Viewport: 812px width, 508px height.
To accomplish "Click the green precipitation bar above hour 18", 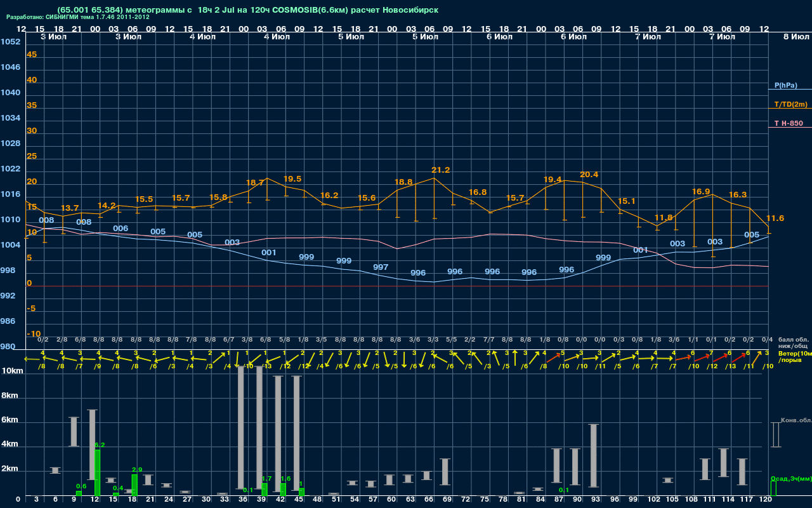I will pos(134,485).
